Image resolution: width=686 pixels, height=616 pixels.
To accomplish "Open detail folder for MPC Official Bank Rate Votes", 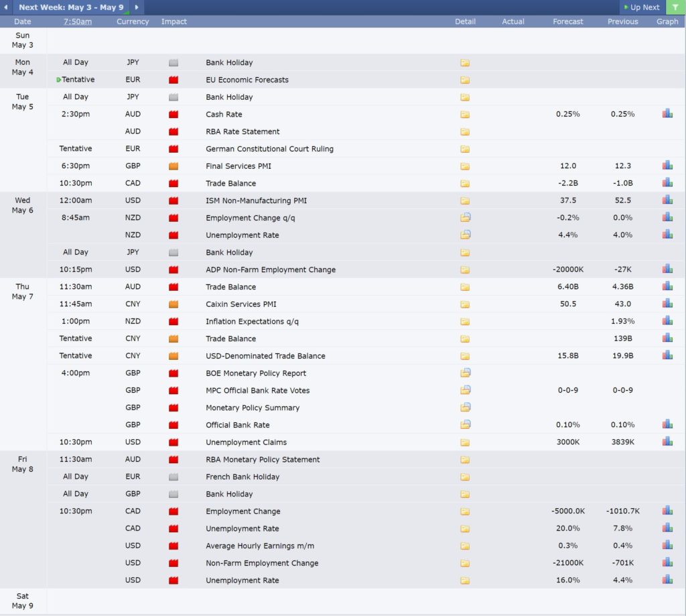I will point(465,390).
